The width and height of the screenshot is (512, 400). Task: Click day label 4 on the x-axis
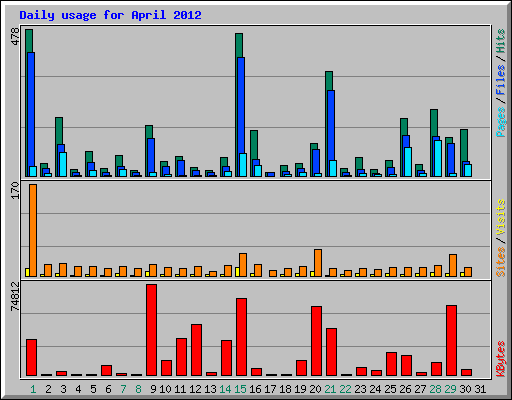pos(78,389)
